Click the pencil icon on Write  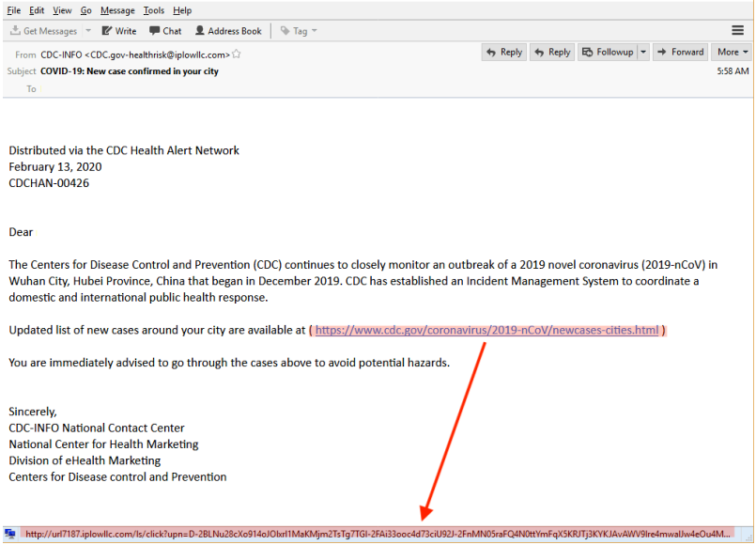pyautogui.click(x=106, y=31)
